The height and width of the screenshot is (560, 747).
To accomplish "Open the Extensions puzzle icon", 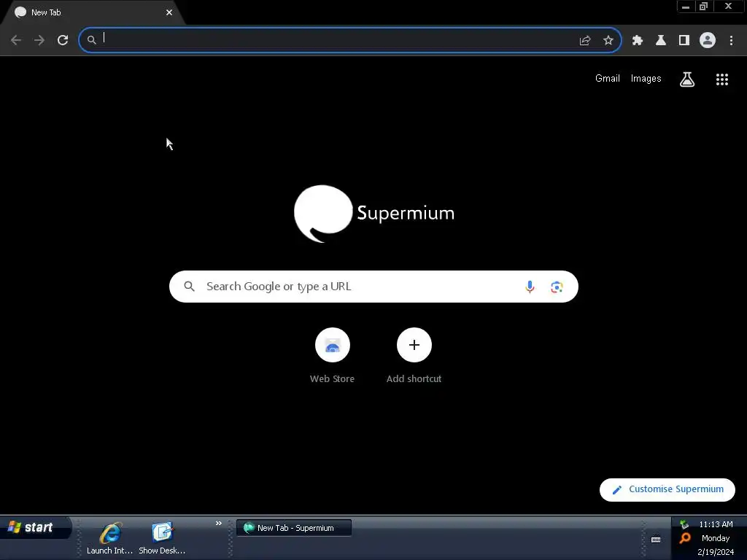I will pyautogui.click(x=638, y=41).
